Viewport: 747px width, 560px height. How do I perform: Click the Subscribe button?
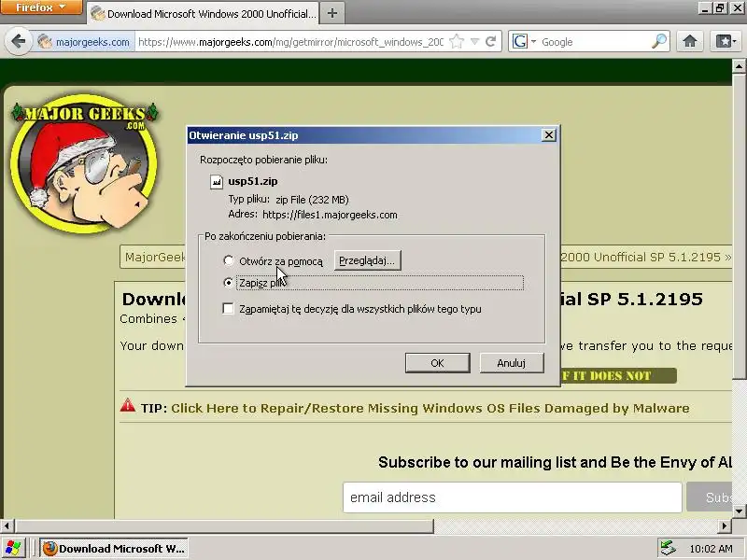pos(710,497)
